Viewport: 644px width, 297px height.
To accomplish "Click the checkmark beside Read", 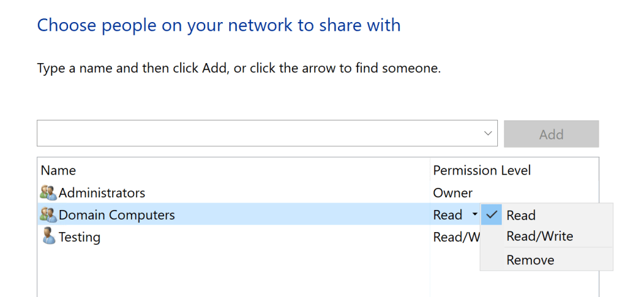I will click(492, 215).
